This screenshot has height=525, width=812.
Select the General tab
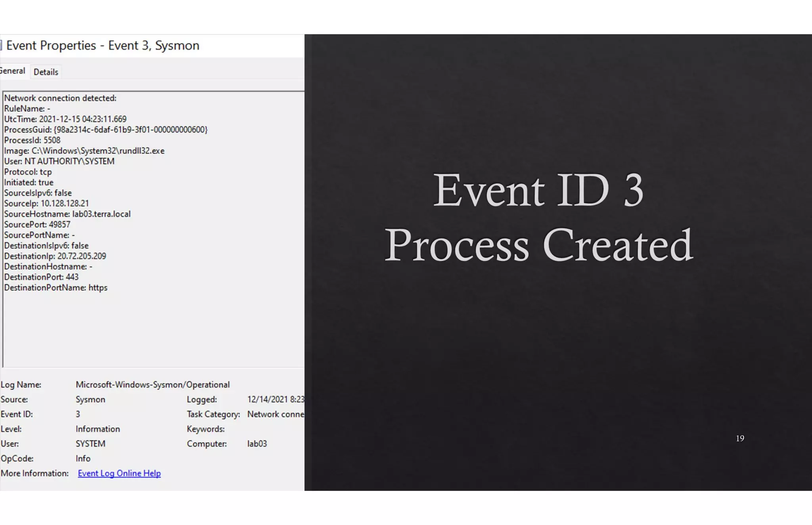click(13, 71)
